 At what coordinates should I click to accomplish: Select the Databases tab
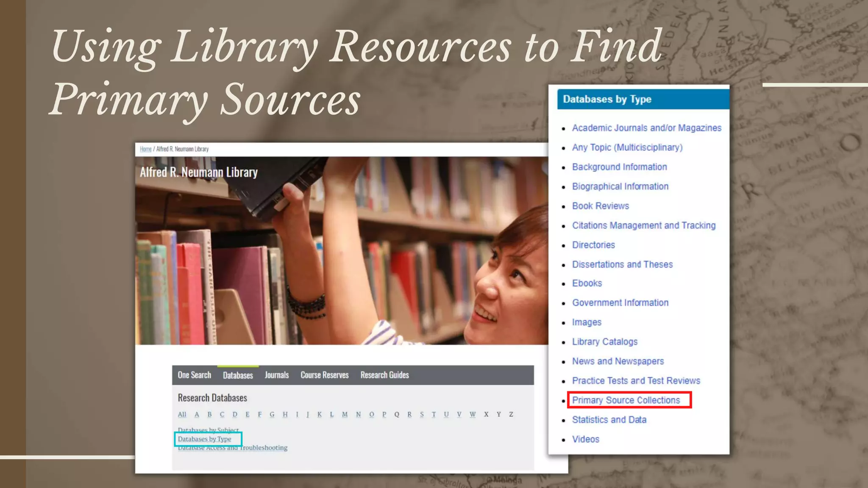(x=238, y=375)
